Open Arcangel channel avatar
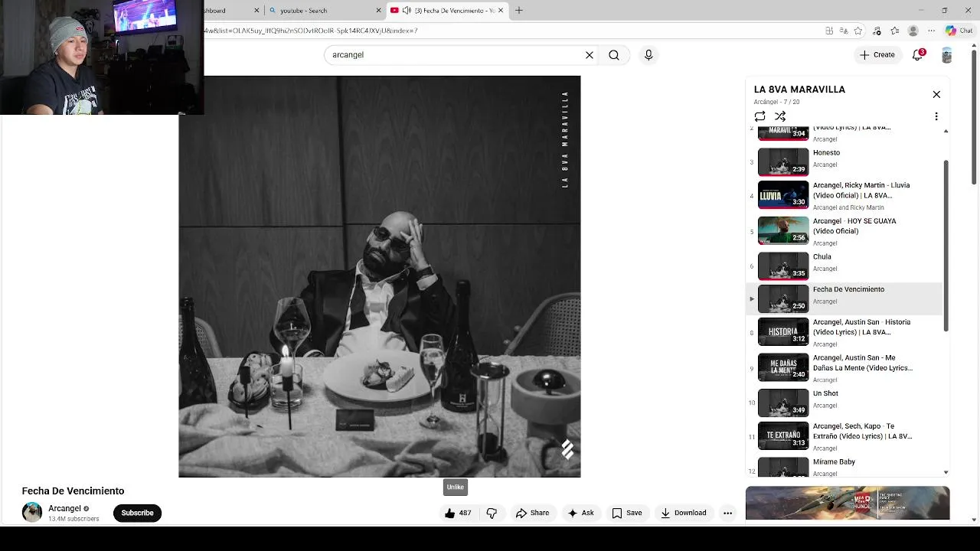 tap(32, 512)
